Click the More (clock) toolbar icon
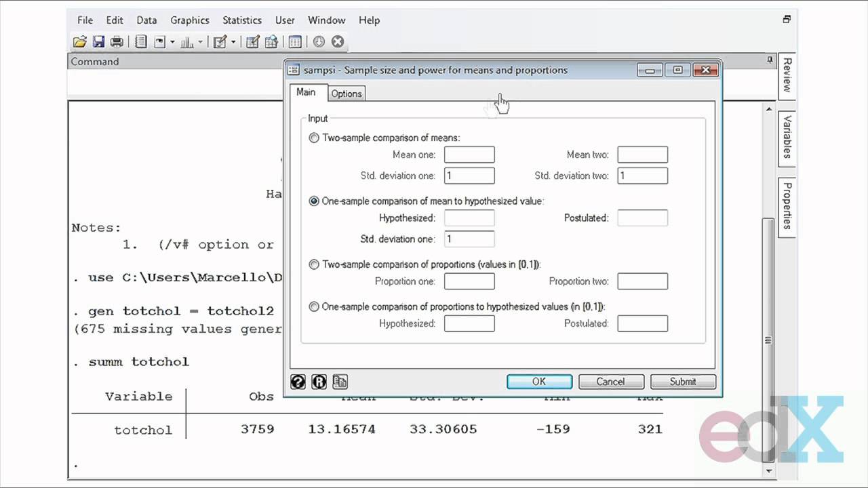Image resolution: width=868 pixels, height=488 pixels. pos(319,42)
